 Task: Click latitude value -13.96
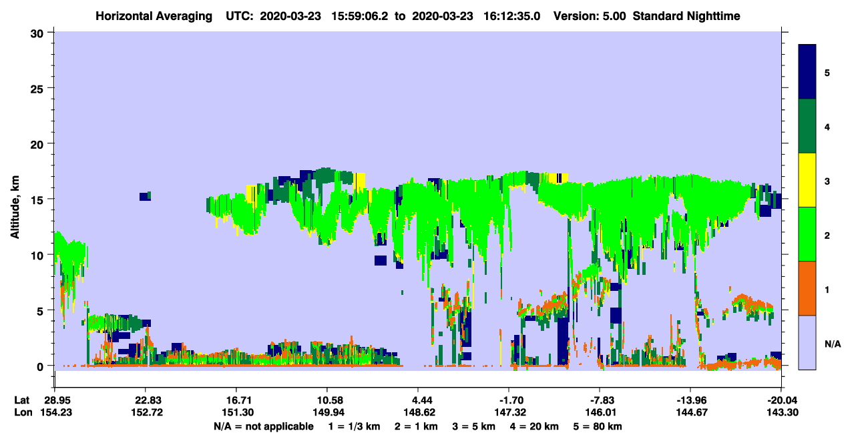point(690,400)
